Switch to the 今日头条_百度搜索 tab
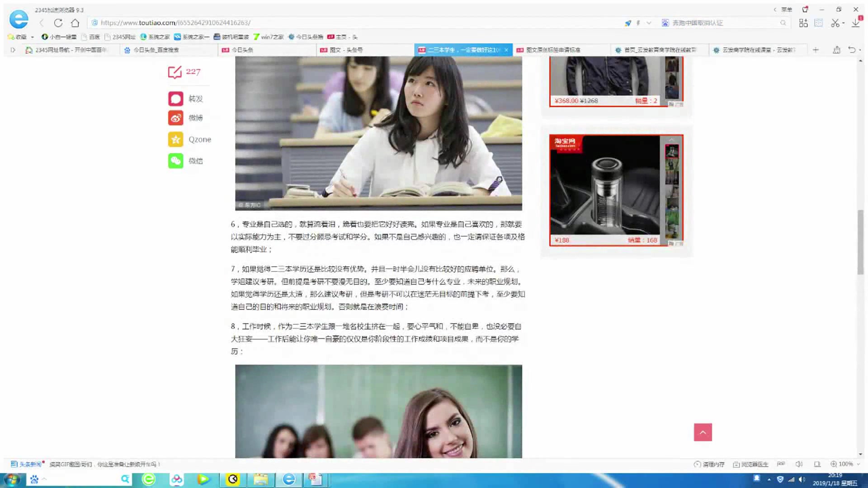Viewport: 868px width, 488px height. tap(168, 50)
